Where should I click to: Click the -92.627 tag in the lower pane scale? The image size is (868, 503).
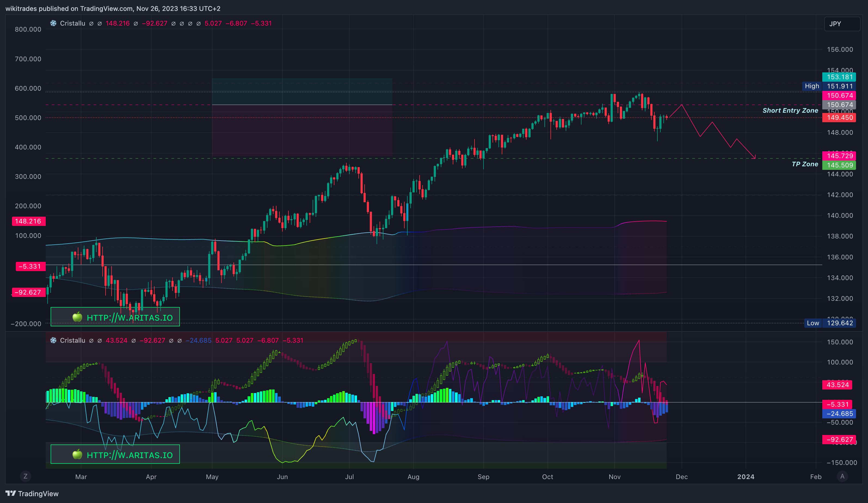click(x=839, y=440)
